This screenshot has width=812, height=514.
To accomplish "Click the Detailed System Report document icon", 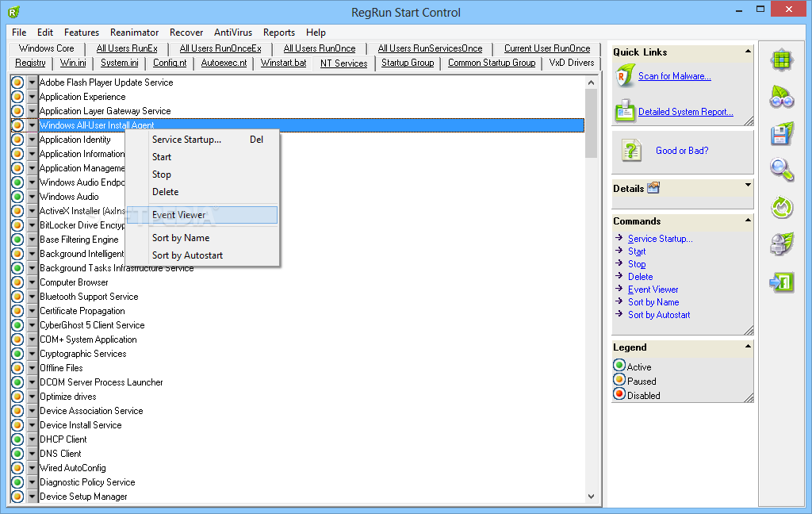I will pyautogui.click(x=625, y=110).
